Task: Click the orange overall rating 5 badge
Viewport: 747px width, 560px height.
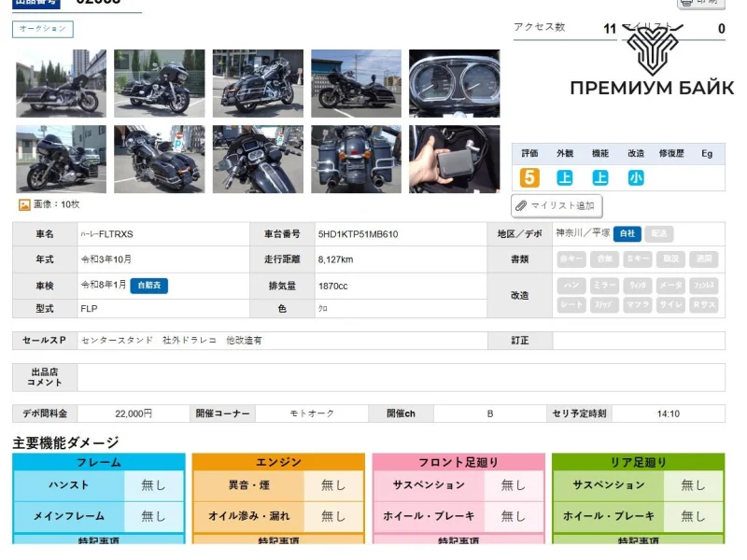Action: 529,177
